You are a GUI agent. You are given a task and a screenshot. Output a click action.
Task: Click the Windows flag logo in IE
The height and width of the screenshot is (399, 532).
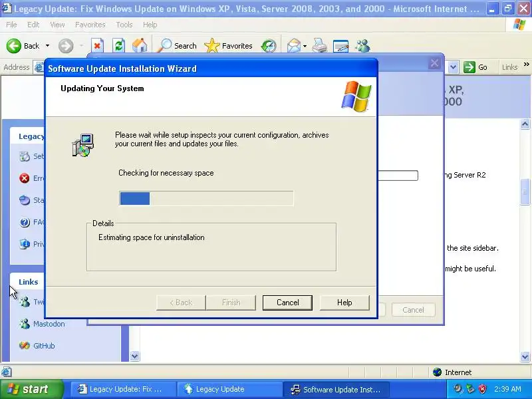point(519,25)
